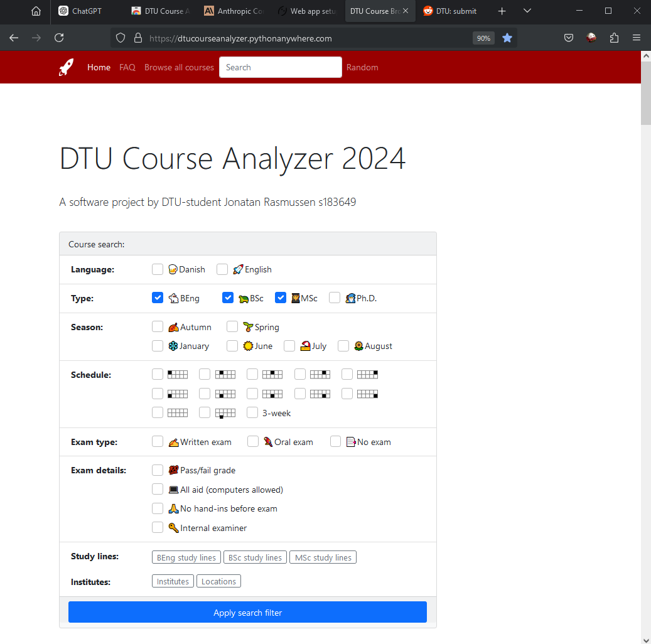The height and width of the screenshot is (644, 651).
Task: Focus the course Search field
Action: 280,67
